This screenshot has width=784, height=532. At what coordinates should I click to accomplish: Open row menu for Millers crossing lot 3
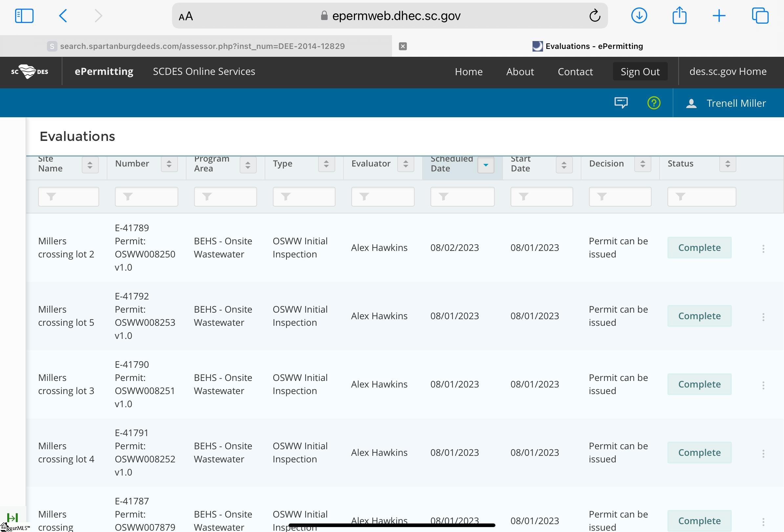click(x=763, y=385)
